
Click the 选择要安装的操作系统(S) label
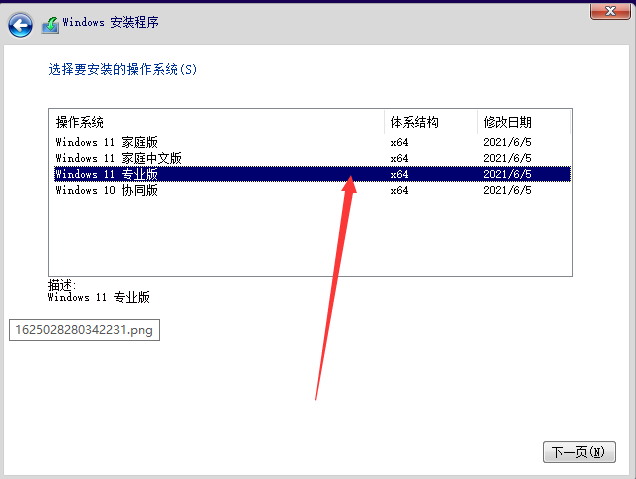123,70
